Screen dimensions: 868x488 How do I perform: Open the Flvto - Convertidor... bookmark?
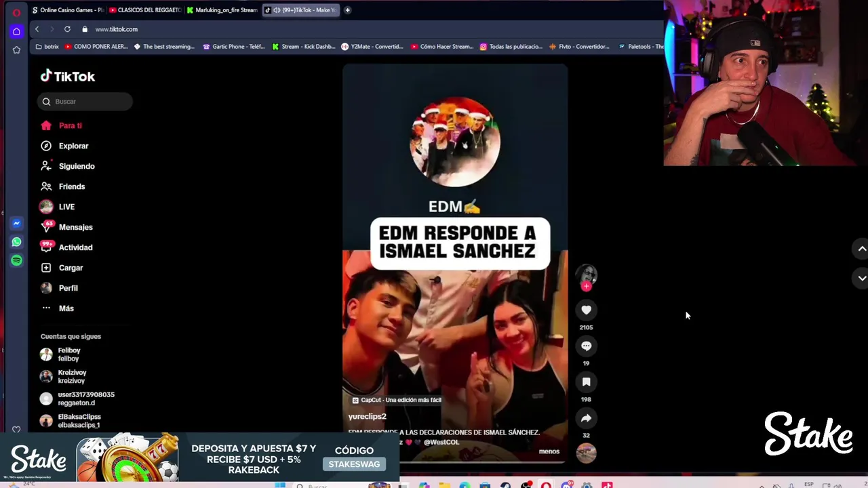pos(580,47)
